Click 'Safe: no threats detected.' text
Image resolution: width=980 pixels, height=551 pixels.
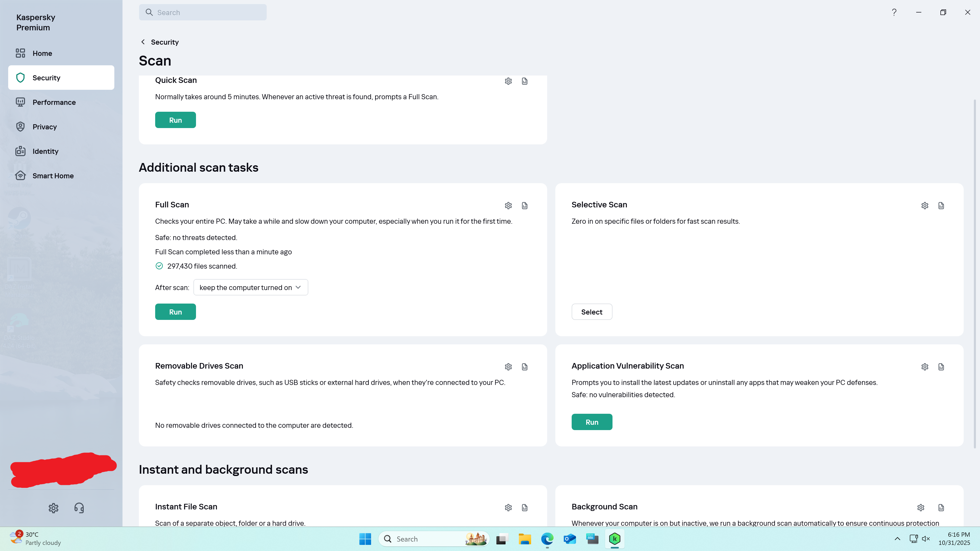point(196,238)
